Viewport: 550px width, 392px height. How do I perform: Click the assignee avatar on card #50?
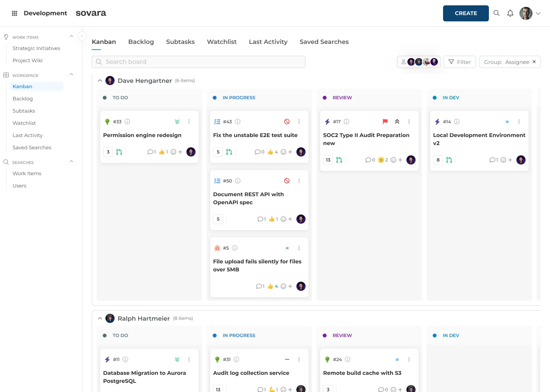coord(301,219)
